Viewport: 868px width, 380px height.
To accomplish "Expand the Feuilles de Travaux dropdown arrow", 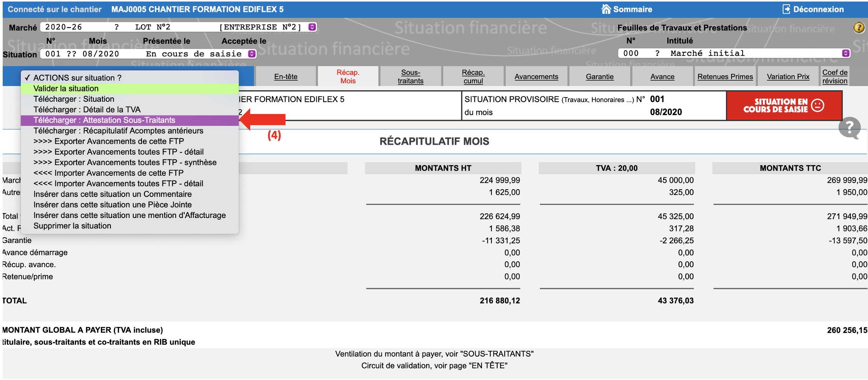I will tap(845, 53).
